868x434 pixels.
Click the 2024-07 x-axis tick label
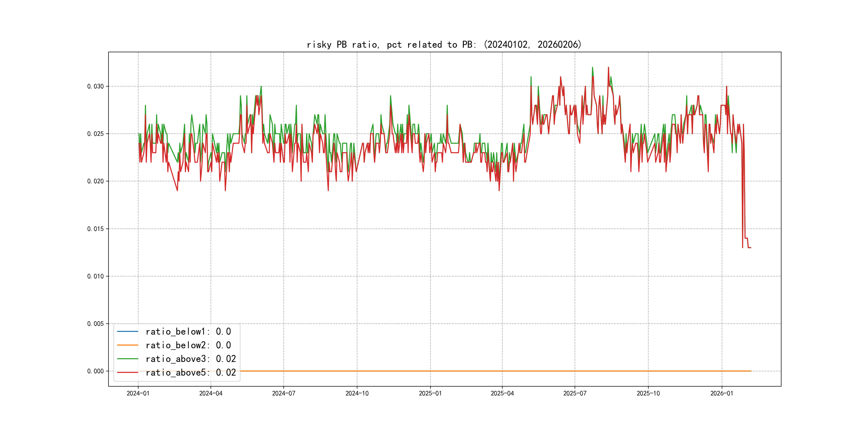point(283,393)
